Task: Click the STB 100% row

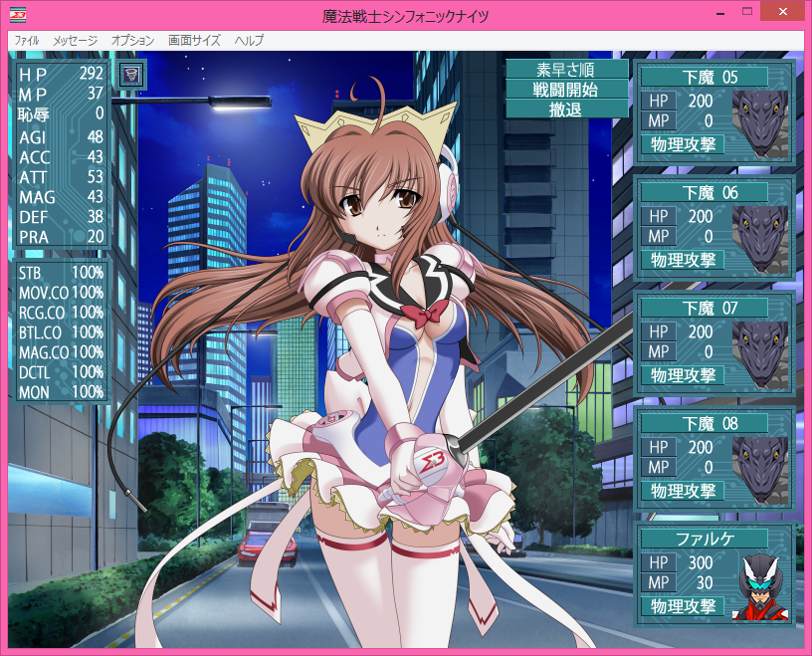Action: click(61, 273)
